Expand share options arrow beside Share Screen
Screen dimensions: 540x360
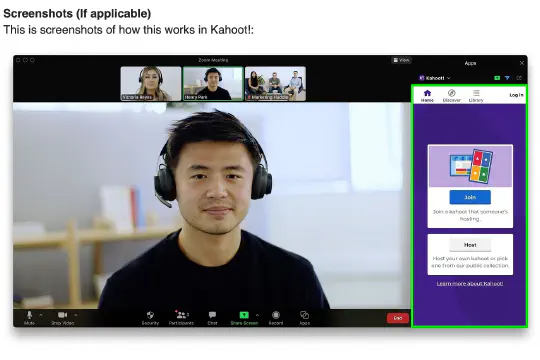(x=257, y=315)
